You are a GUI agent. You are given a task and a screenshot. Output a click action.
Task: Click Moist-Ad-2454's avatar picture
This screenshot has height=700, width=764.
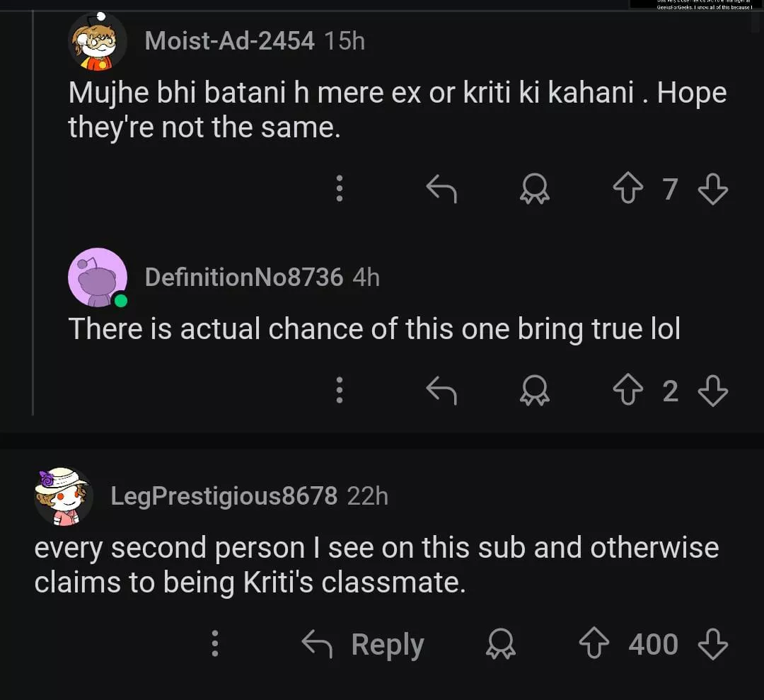[97, 42]
